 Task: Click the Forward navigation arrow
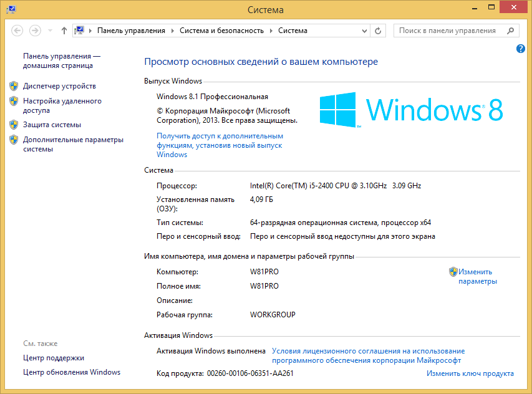(35, 31)
